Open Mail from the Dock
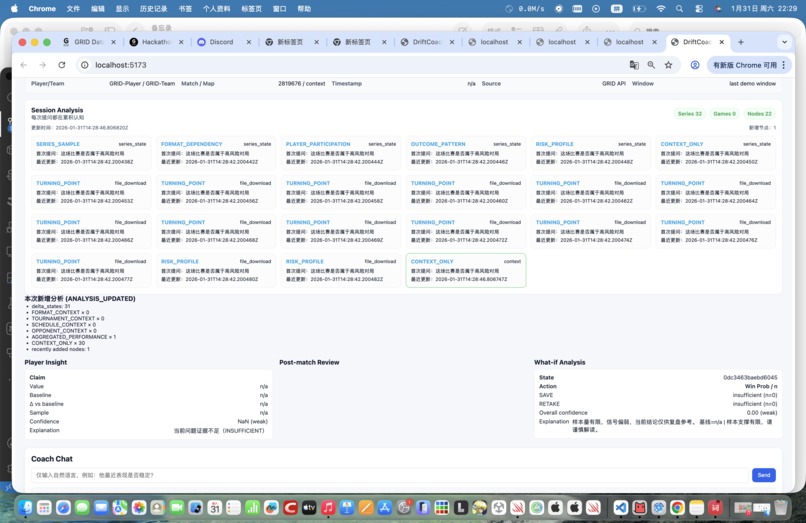The image size is (806, 523). point(101,508)
